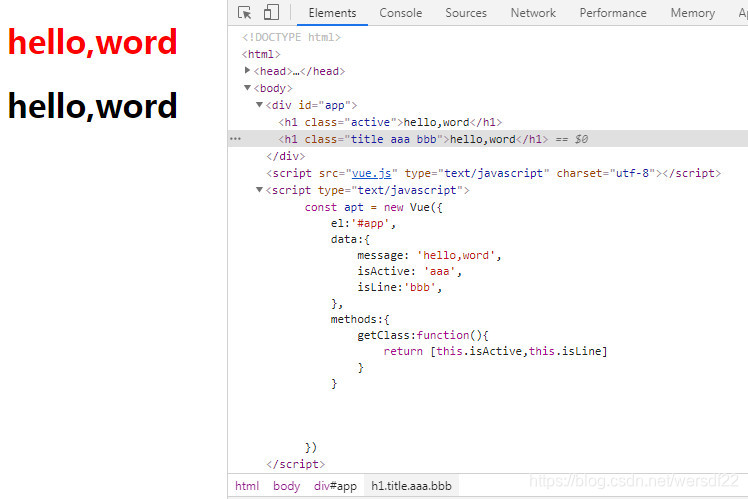748x499 pixels.
Task: Select the h1 class="title aaa bbb" row
Action: [x=488, y=139]
